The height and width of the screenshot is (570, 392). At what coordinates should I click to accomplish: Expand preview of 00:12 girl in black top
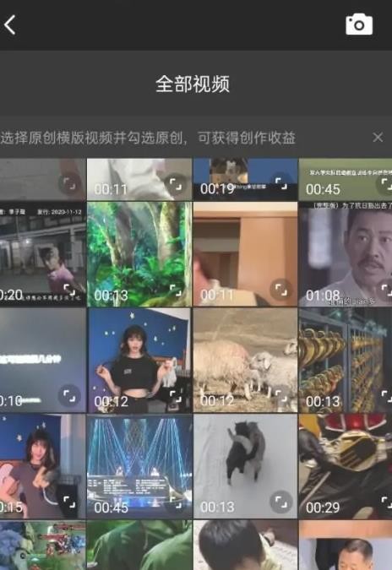(x=176, y=396)
